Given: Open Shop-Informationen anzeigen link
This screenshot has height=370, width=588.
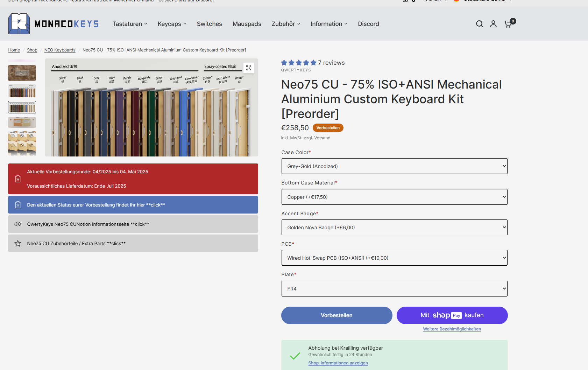Looking at the screenshot, I should (338, 363).
